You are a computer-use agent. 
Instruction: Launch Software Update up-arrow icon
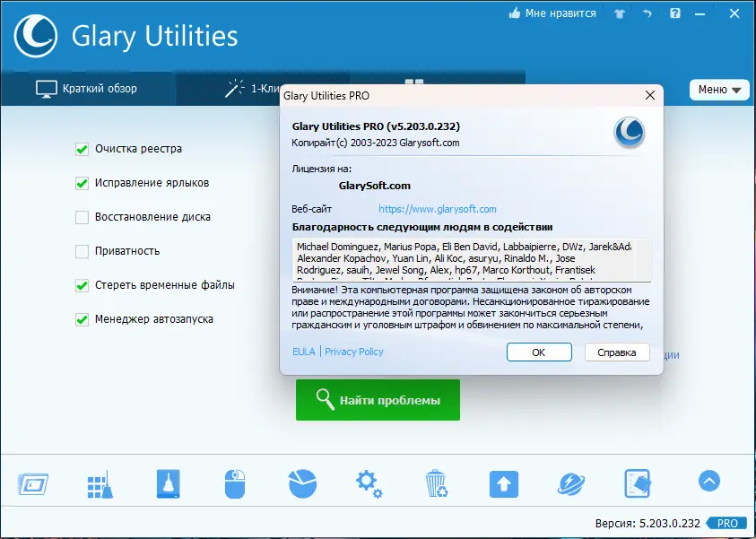click(x=504, y=484)
